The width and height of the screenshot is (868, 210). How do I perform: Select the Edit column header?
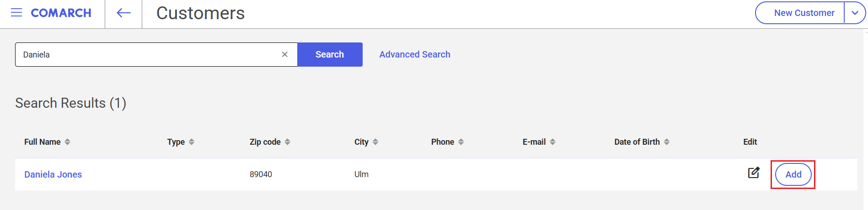(750, 142)
